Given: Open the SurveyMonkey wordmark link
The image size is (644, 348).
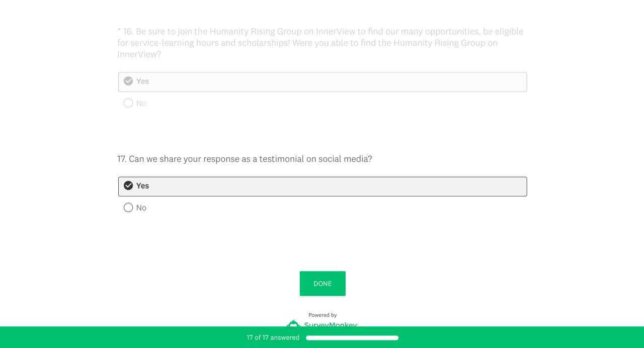Looking at the screenshot, I should (x=331, y=324).
